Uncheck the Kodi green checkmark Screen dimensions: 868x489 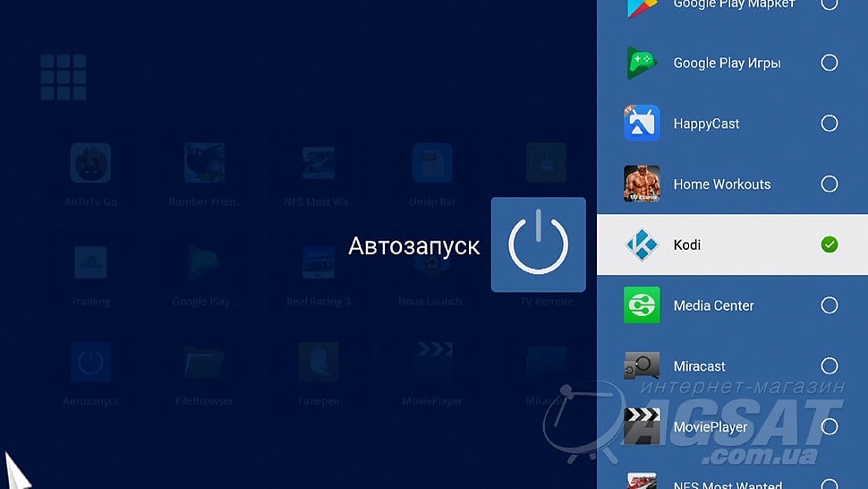tap(830, 244)
